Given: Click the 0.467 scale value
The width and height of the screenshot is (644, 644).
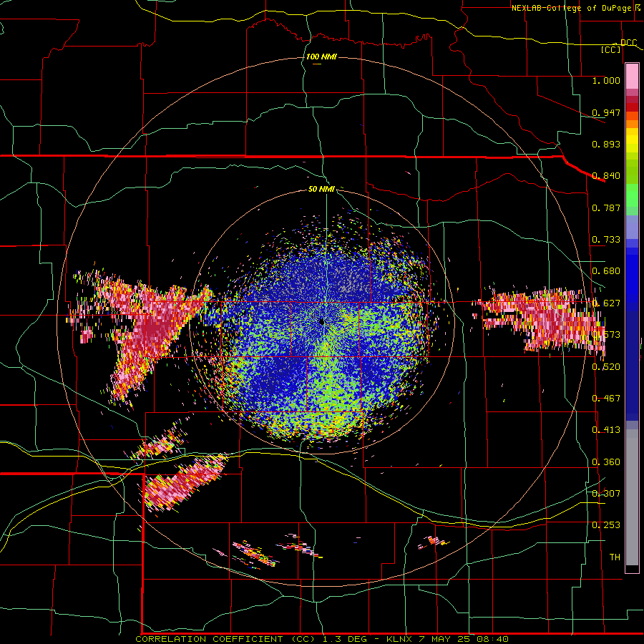Looking at the screenshot, I should pyautogui.click(x=606, y=399).
